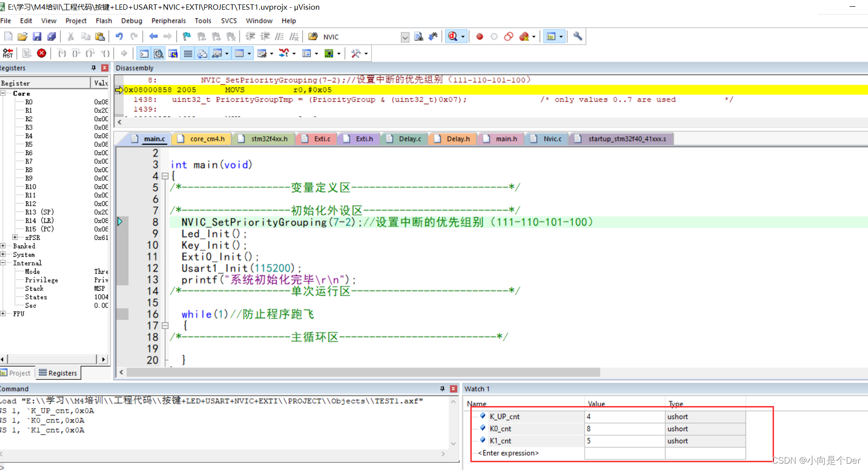Image resolution: width=868 pixels, height=470 pixels.
Task: Click the Start/Stop Debug Session magnifier icon
Action: [x=453, y=36]
